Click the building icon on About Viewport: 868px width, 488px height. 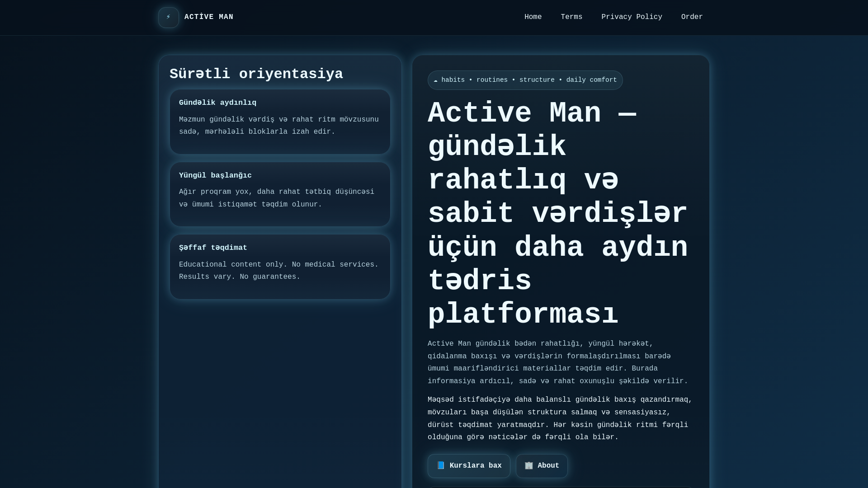point(529,465)
